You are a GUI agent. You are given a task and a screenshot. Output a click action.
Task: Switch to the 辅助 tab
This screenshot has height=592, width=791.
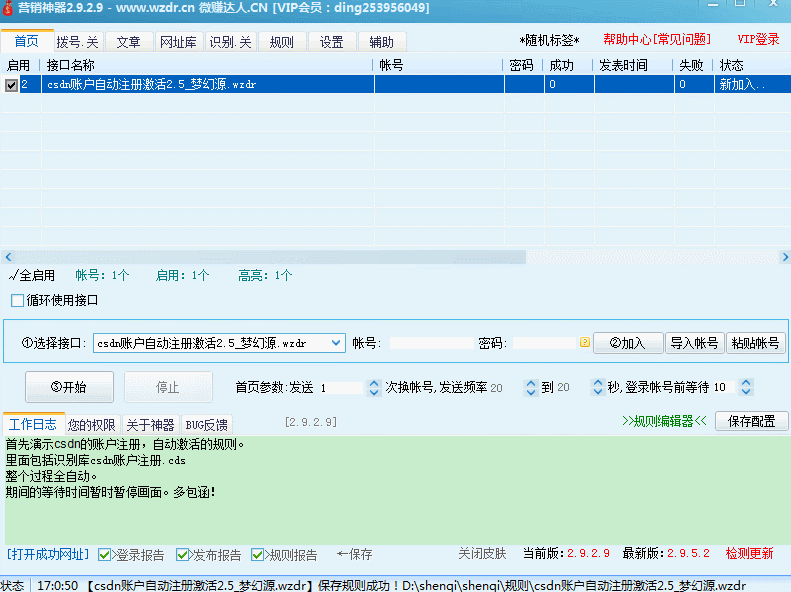point(381,42)
